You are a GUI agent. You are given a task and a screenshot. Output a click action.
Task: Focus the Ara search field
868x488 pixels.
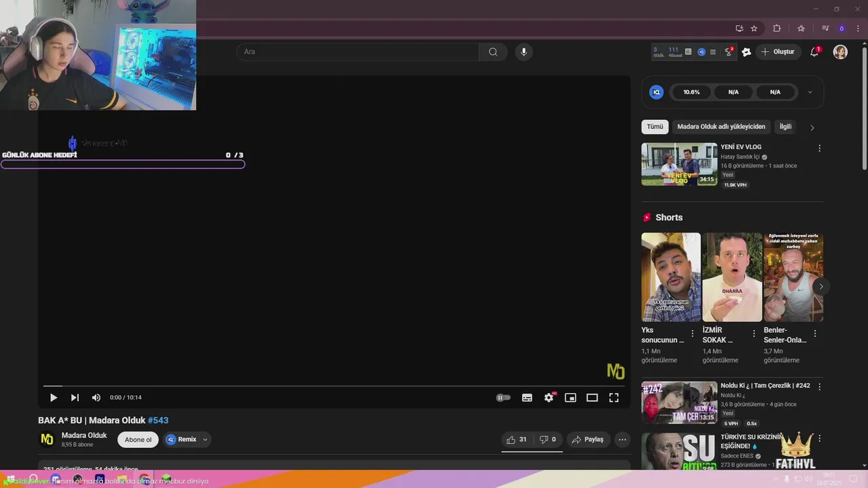tap(357, 52)
